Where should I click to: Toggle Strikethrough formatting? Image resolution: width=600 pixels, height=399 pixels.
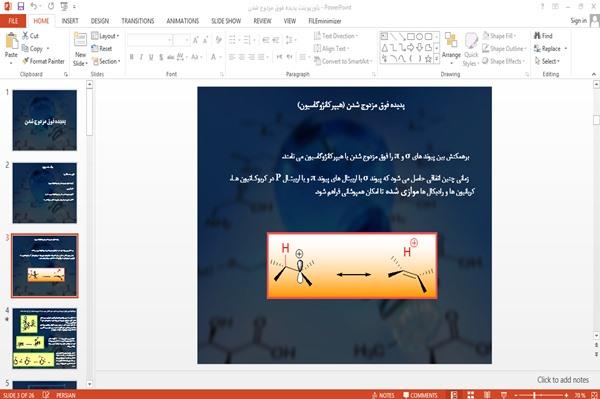(170, 57)
